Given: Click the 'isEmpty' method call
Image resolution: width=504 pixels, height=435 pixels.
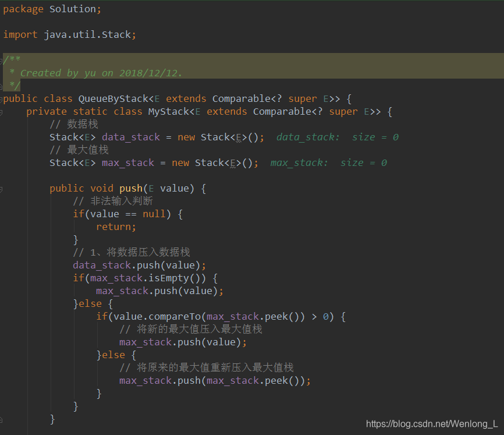Looking at the screenshot, I should (x=168, y=278).
